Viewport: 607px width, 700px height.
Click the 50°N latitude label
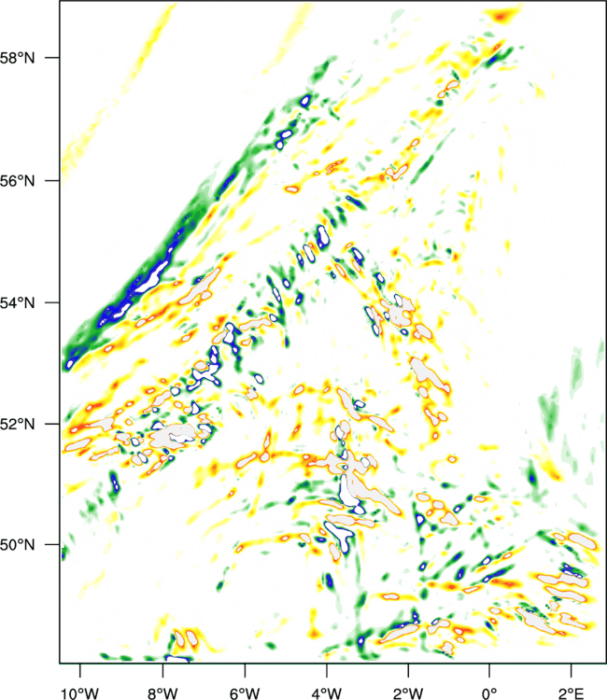tap(17, 545)
